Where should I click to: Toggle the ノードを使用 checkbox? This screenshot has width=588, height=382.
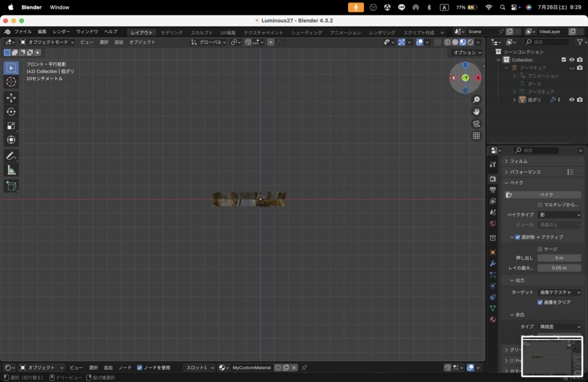140,368
